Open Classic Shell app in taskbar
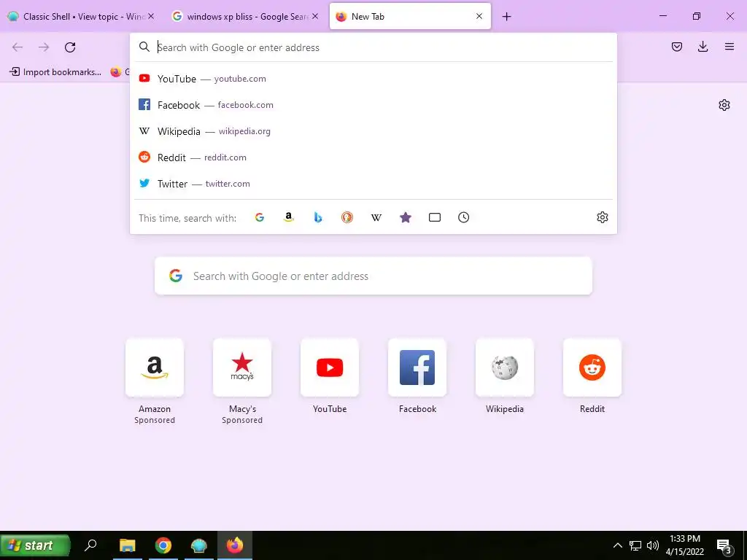This screenshot has height=560, width=747. (198, 545)
